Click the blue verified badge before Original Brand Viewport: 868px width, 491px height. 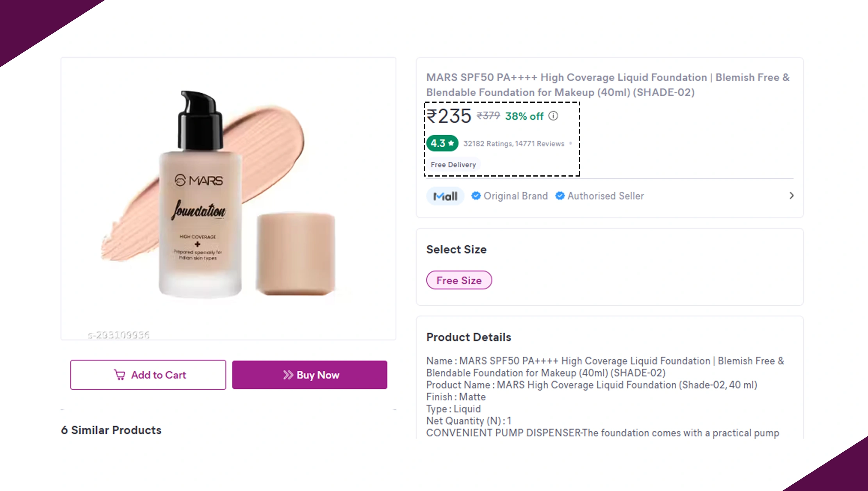coord(476,196)
